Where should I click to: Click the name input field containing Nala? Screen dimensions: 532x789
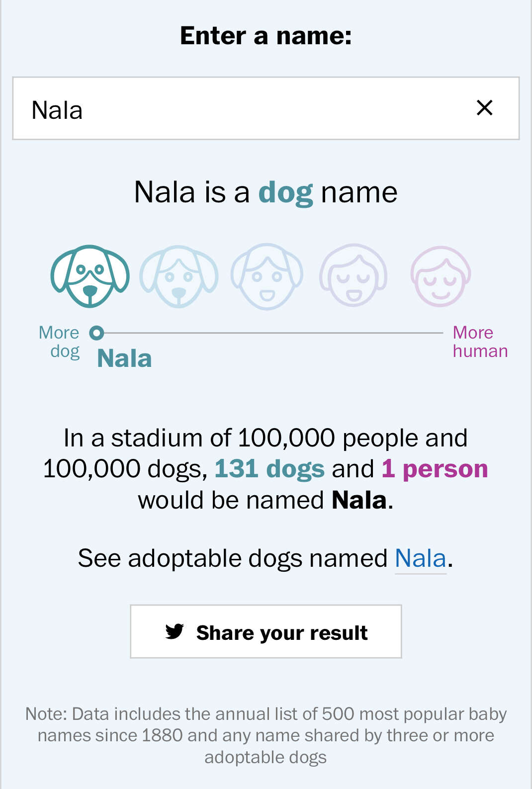(239, 109)
